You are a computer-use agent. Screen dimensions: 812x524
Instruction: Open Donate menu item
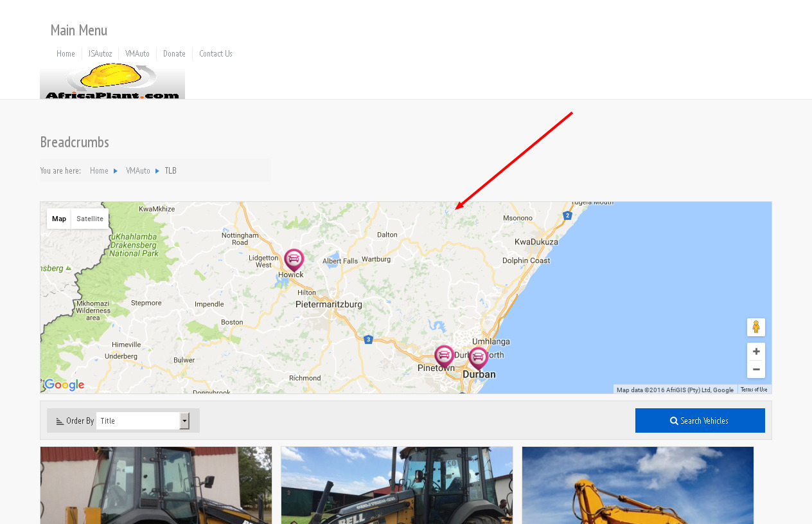(174, 53)
